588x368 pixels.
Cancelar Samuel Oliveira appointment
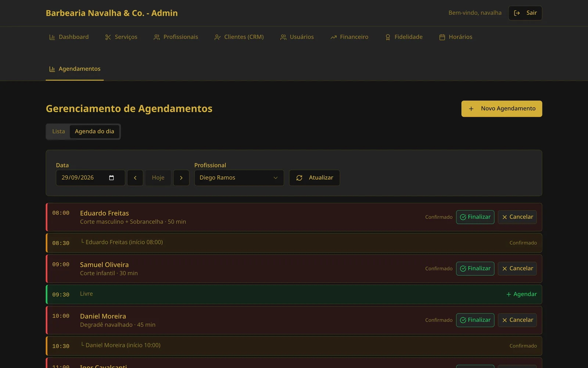517,269
